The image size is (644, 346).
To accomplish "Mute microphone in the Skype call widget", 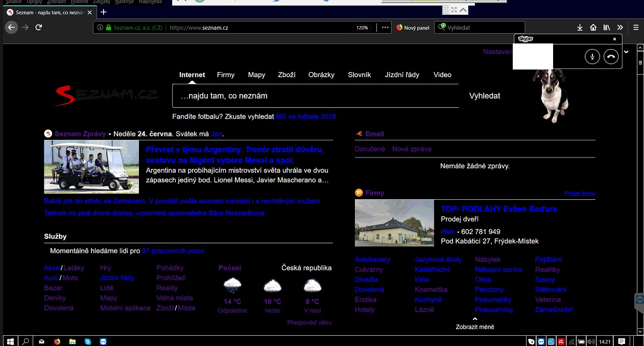I will coord(592,56).
